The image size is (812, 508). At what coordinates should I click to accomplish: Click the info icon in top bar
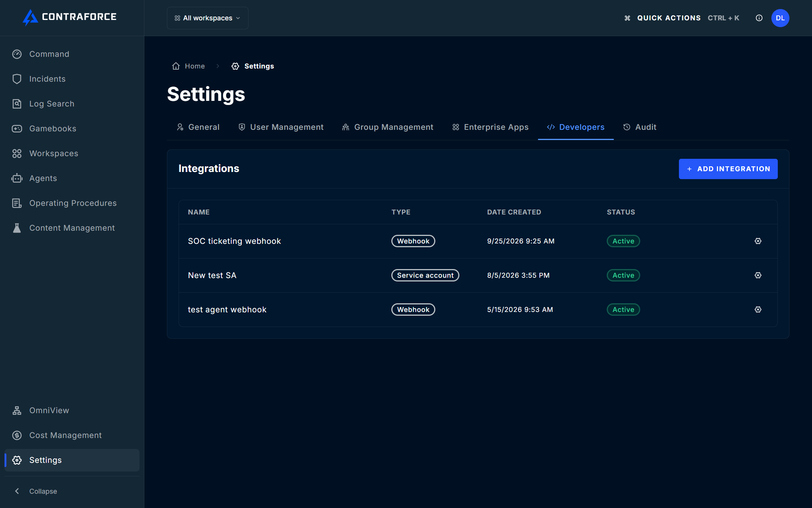pyautogui.click(x=759, y=18)
